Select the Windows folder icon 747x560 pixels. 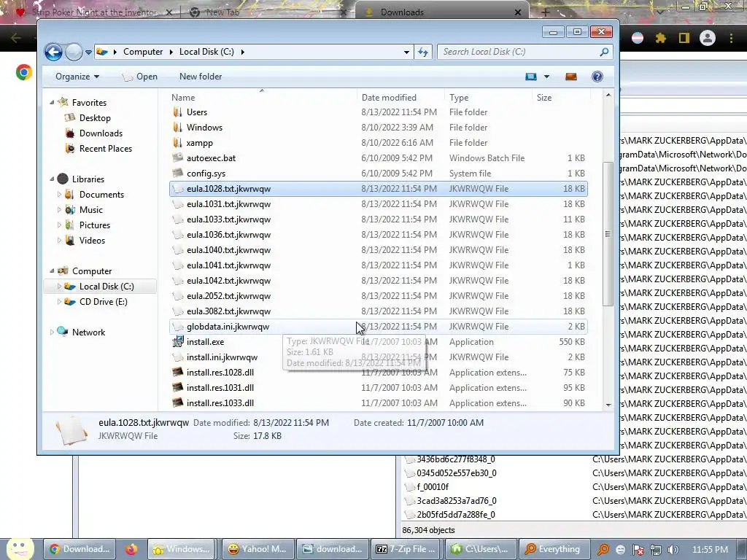(x=178, y=128)
